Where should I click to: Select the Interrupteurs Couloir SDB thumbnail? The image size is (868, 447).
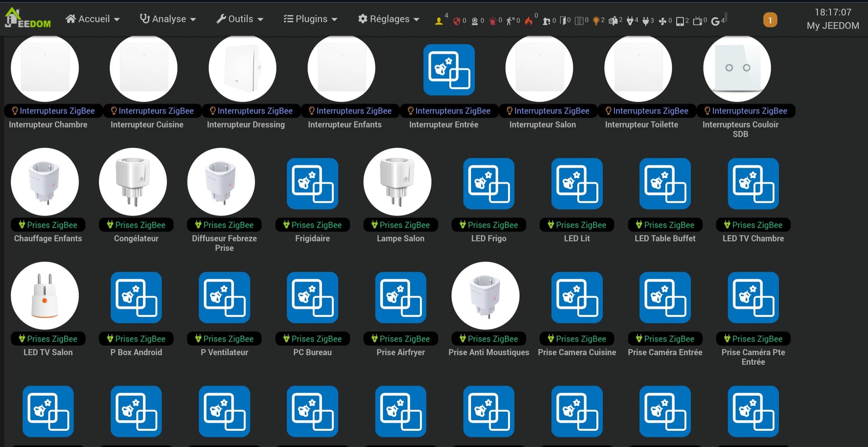coord(737,68)
